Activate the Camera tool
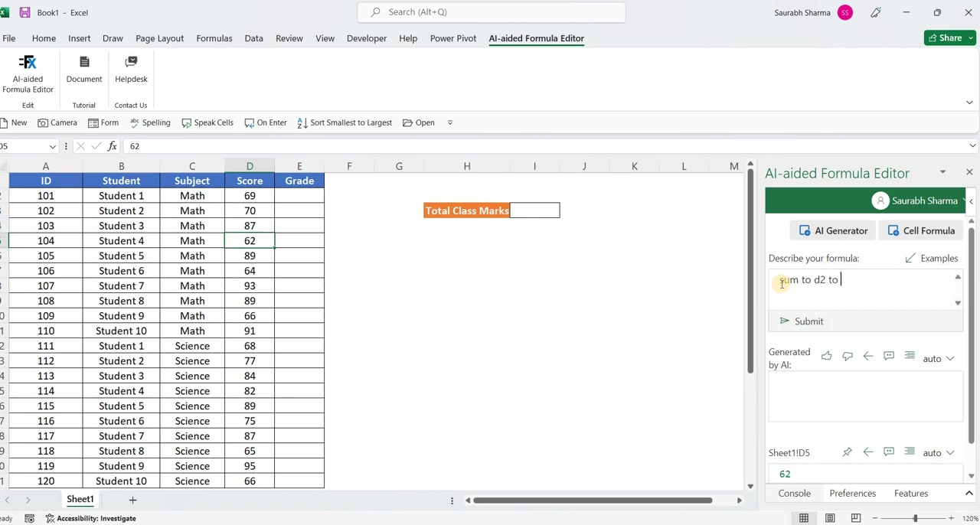 pyautogui.click(x=57, y=122)
